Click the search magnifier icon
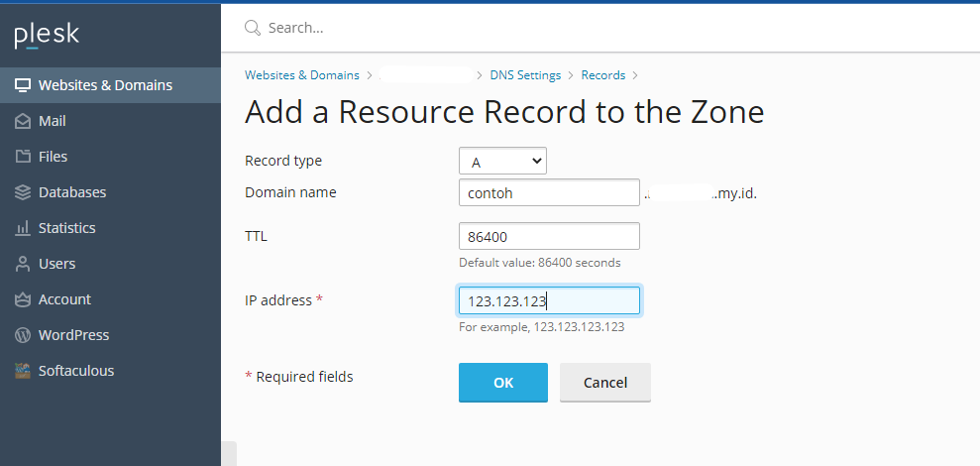Viewport: 980px width, 466px height. tap(254, 28)
